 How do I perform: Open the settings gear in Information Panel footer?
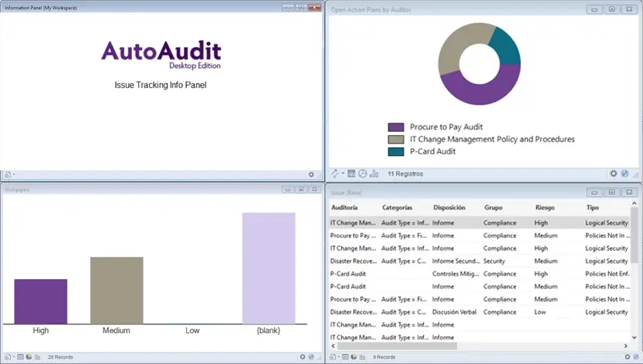(311, 174)
